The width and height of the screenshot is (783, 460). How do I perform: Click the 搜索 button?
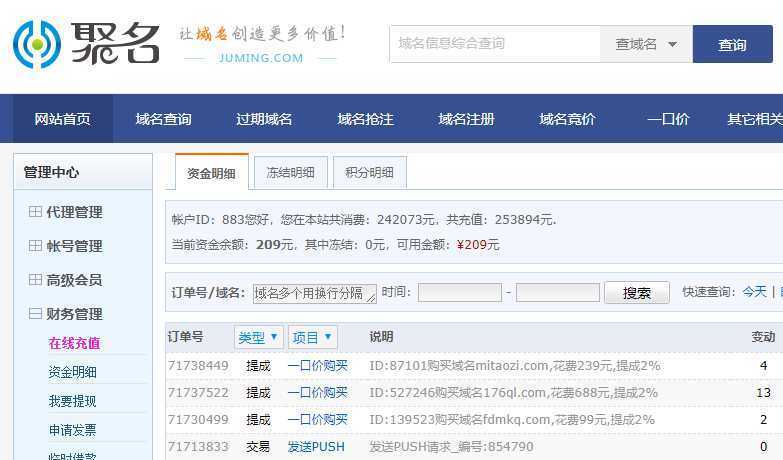pos(637,293)
